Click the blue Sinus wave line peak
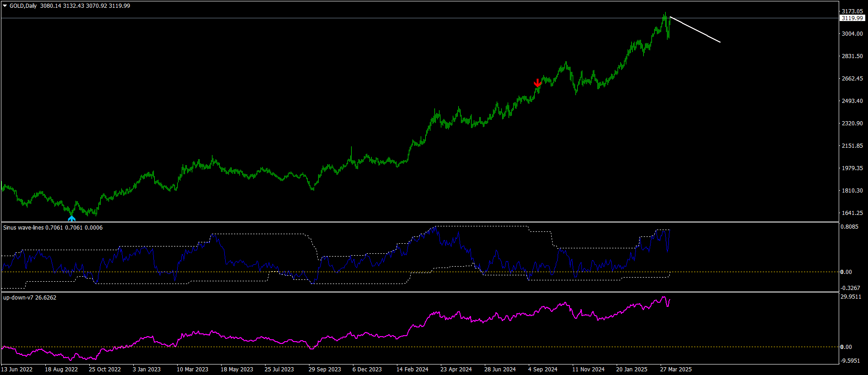The width and height of the screenshot is (868, 375). point(435,227)
